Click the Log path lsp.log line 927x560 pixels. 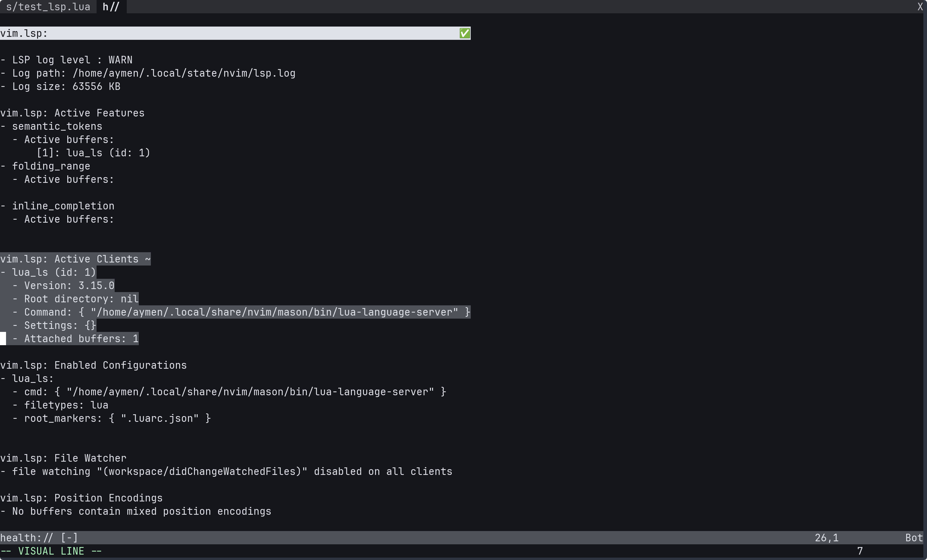tap(154, 73)
